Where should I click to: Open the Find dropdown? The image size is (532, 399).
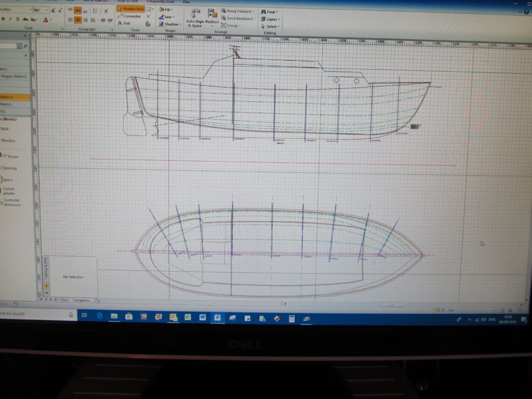coord(269,12)
